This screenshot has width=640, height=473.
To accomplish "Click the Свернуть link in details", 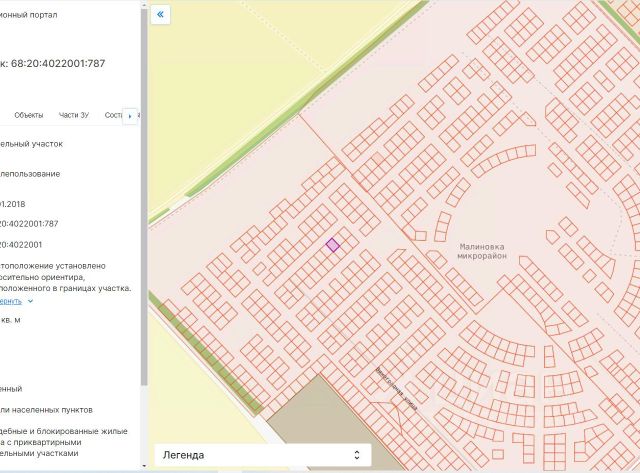I will pyautogui.click(x=10, y=300).
